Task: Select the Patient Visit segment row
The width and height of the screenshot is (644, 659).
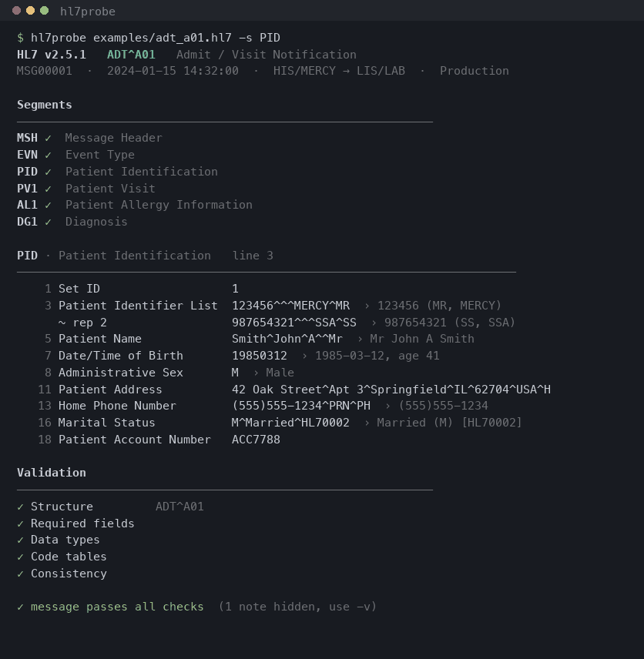Action: (x=86, y=189)
